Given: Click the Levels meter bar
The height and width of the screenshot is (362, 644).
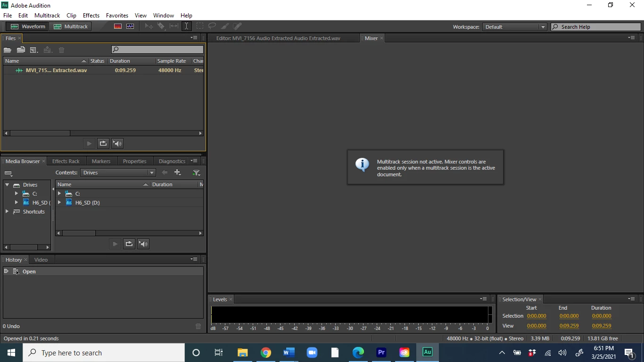Looking at the screenshot, I should coord(352,314).
